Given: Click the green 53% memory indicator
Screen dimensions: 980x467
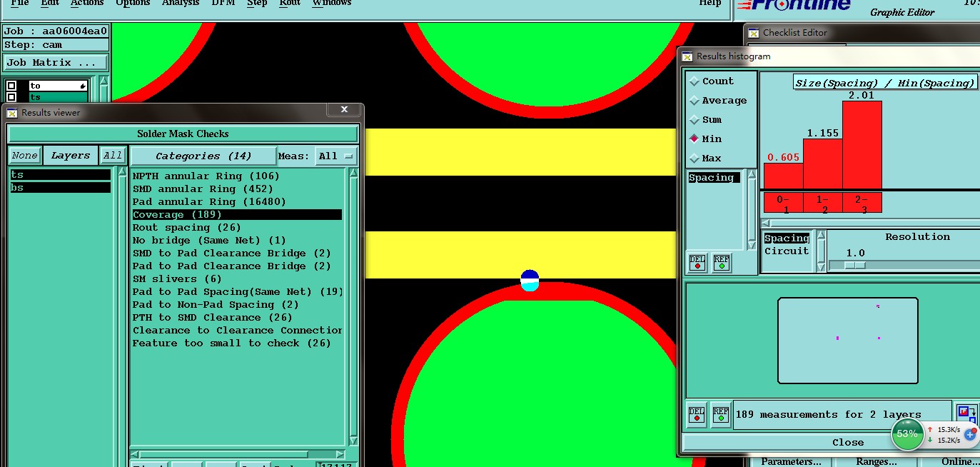Looking at the screenshot, I should coord(907,434).
